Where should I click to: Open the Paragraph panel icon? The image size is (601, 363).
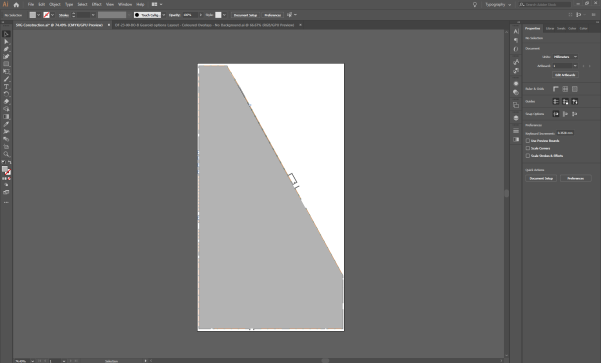point(516,40)
